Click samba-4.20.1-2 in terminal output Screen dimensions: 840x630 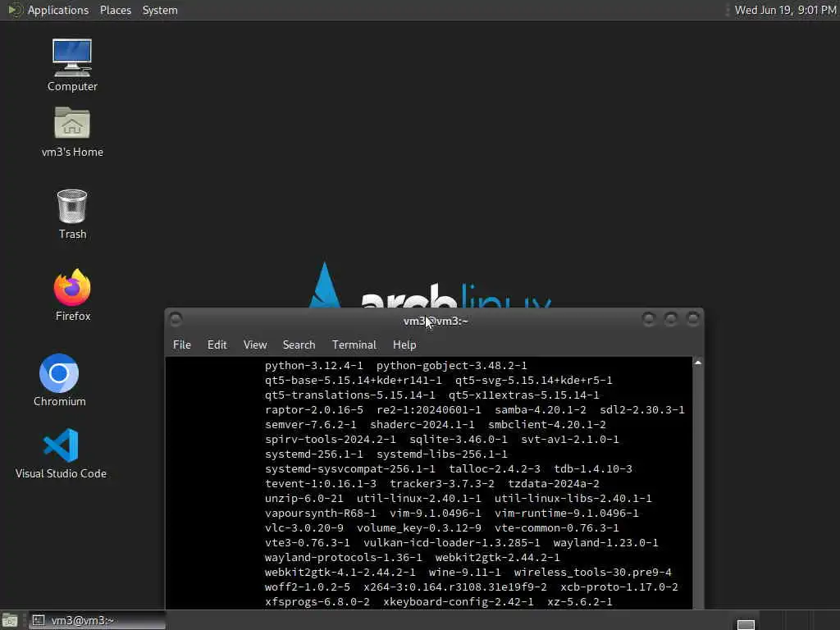pos(541,410)
